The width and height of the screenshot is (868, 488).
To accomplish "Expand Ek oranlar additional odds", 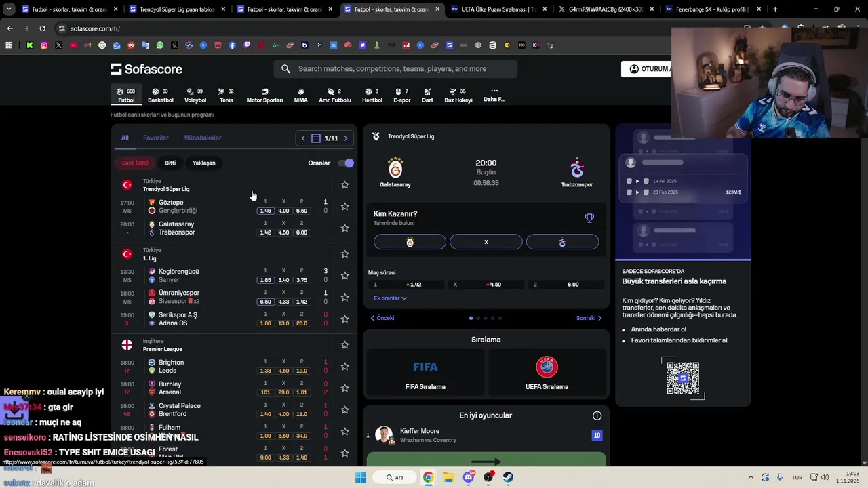I will tap(390, 298).
